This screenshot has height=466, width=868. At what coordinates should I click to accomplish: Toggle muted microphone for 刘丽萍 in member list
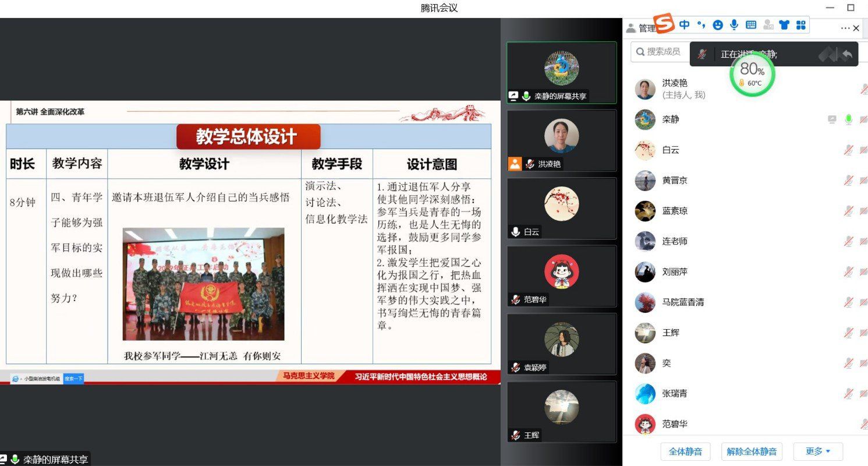(849, 271)
